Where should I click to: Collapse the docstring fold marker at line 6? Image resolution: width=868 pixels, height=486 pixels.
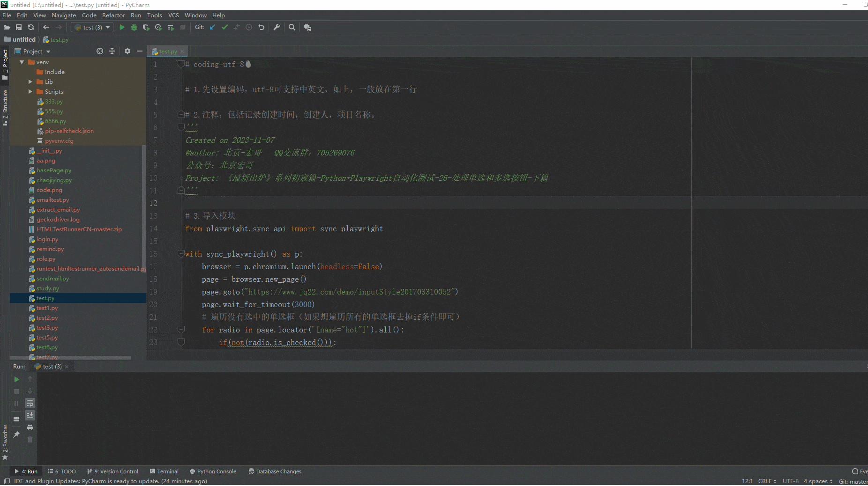click(x=181, y=127)
